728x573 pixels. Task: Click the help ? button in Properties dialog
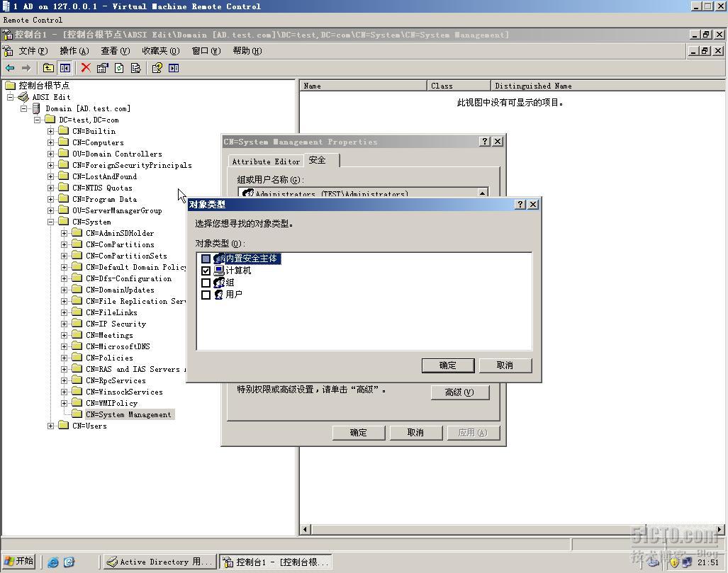click(x=485, y=142)
